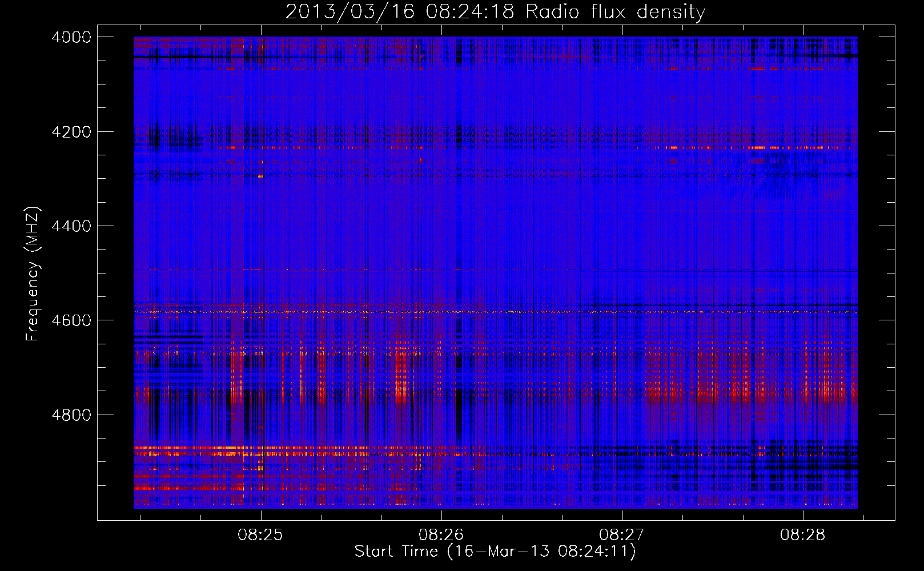This screenshot has height=571, width=924.
Task: Select the 4400 frequency tick label
Action: pyautogui.click(x=71, y=226)
